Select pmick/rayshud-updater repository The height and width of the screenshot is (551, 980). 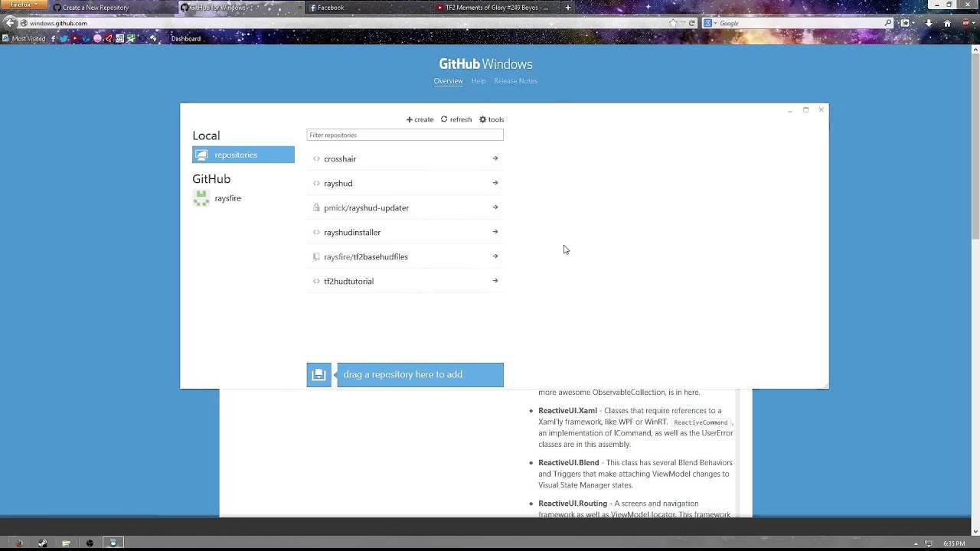tap(366, 207)
